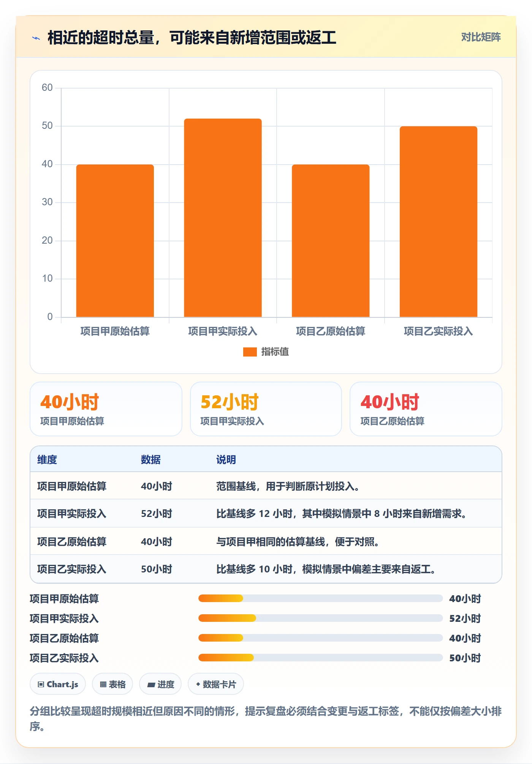Click the 52小时 data card value
This screenshot has width=532, height=764.
pos(230,402)
